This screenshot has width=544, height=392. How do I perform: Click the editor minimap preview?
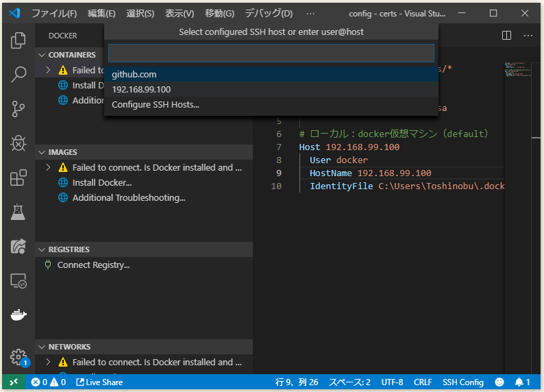[518, 69]
